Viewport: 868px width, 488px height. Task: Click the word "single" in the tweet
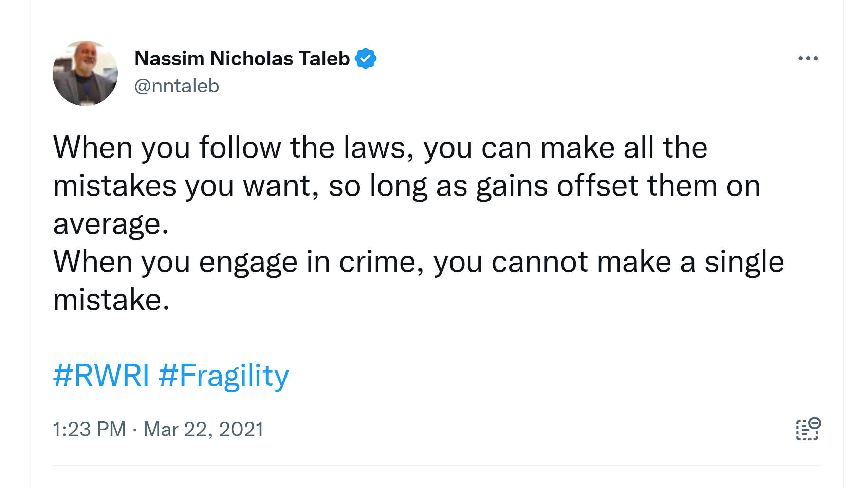[744, 262]
